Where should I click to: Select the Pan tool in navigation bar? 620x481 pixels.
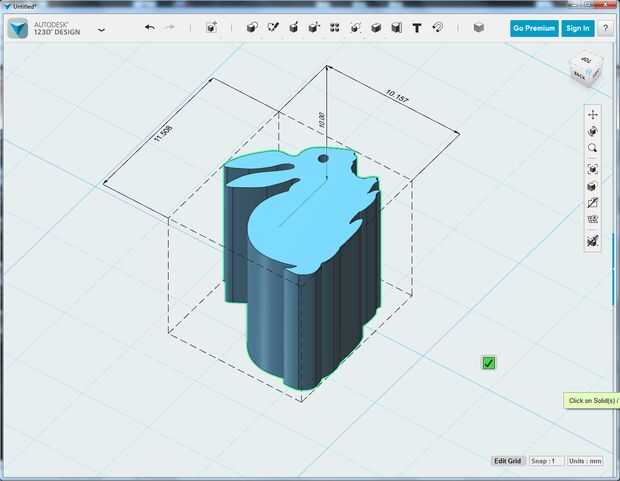pos(593,115)
